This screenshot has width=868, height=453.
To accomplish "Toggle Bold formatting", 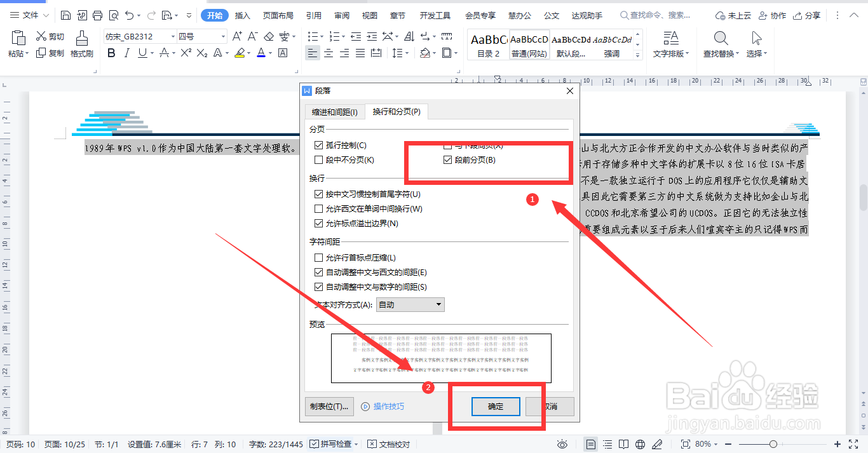I will point(112,53).
